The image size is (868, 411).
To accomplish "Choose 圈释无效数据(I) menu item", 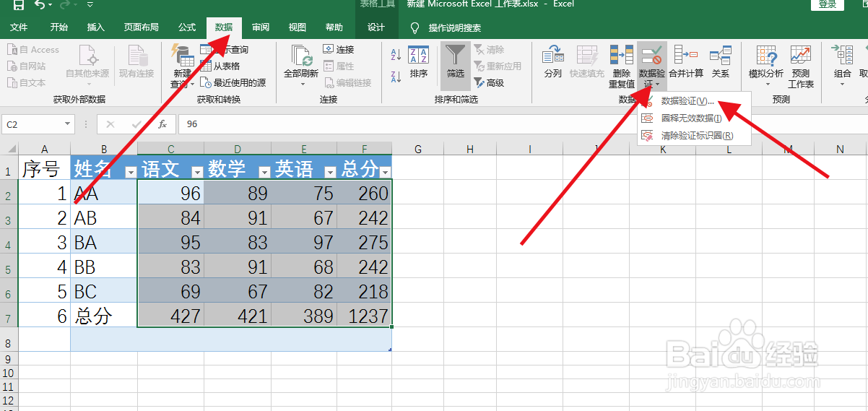I will pos(694,118).
